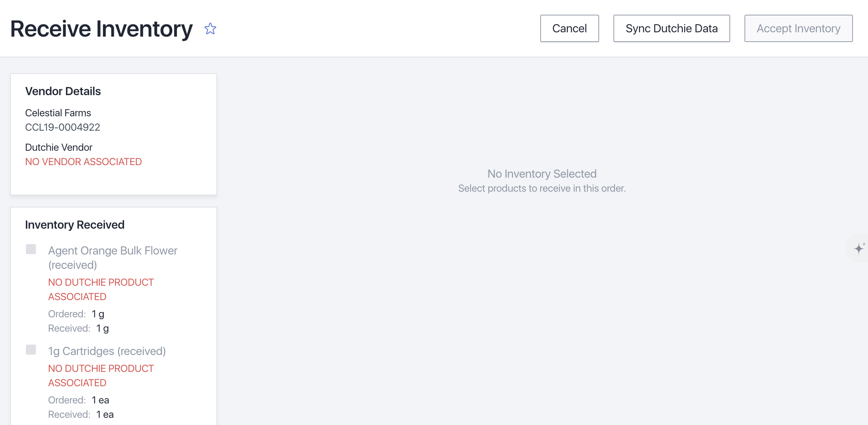Click the NO VENDOR ASSOCIATED warning
The height and width of the screenshot is (425, 868).
tap(83, 162)
